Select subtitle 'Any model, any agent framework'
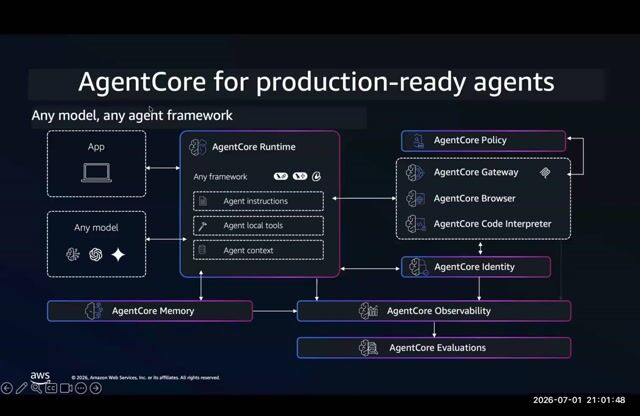 [x=132, y=116]
